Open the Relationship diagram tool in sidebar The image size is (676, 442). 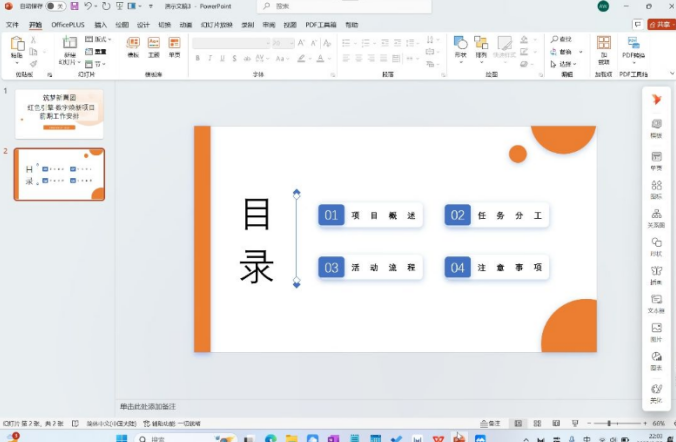pos(656,216)
